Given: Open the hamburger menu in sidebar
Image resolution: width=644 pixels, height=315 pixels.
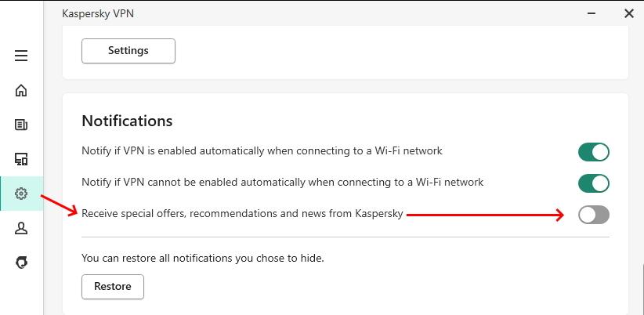Looking at the screenshot, I should pos(21,56).
